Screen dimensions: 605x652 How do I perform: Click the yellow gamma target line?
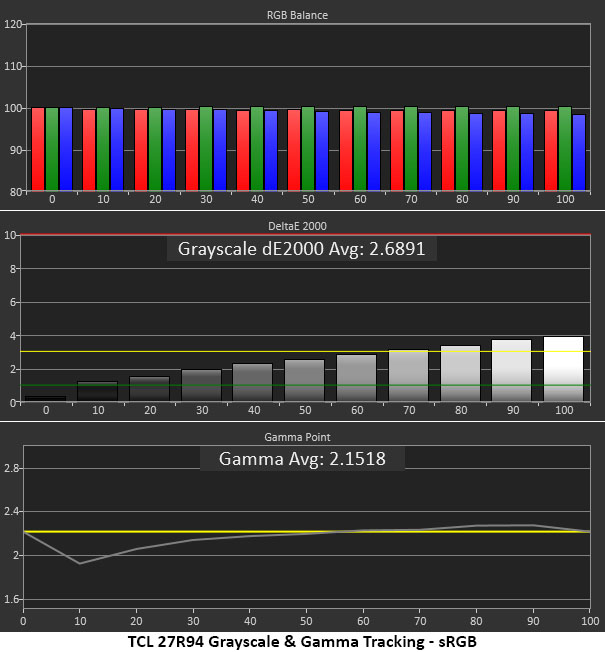coord(307,531)
